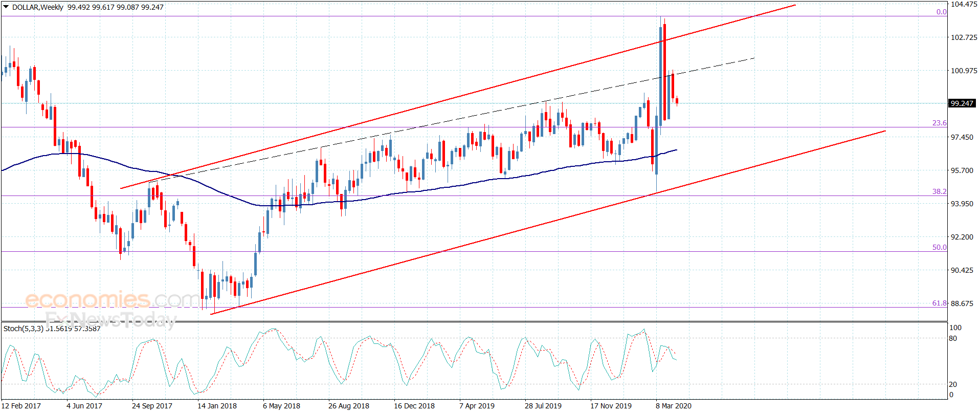Click the FxNewsToday watermark text

point(110,320)
